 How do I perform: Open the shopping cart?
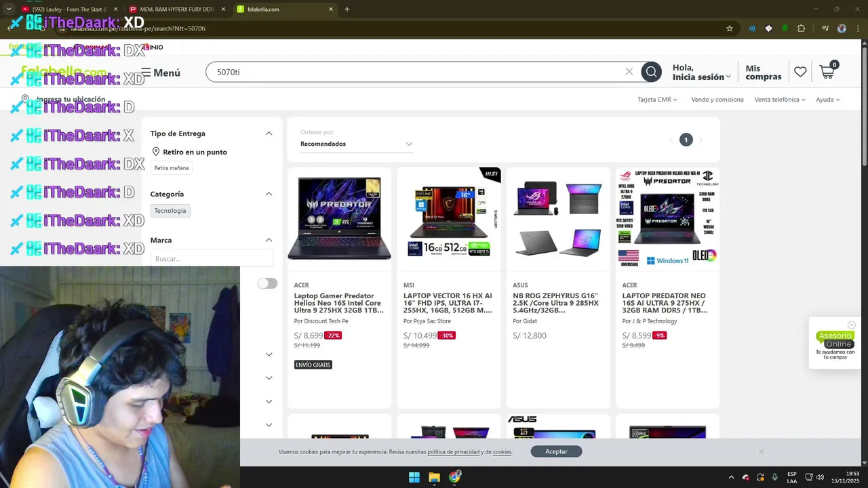pyautogui.click(x=827, y=71)
